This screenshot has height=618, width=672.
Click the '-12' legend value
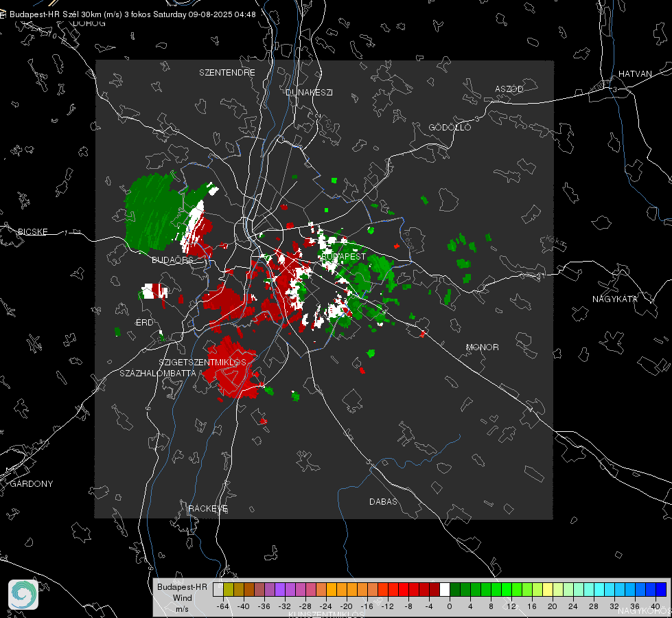click(387, 606)
